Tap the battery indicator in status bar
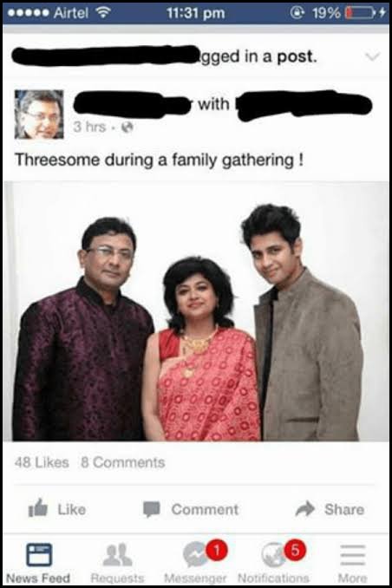Image resolution: width=392 pixels, height=588 pixels. coord(361,13)
